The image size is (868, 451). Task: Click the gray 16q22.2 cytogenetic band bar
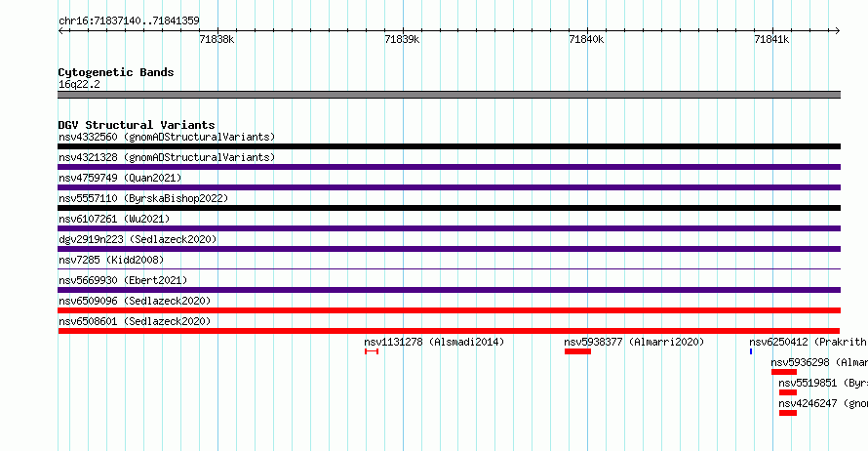point(449,95)
